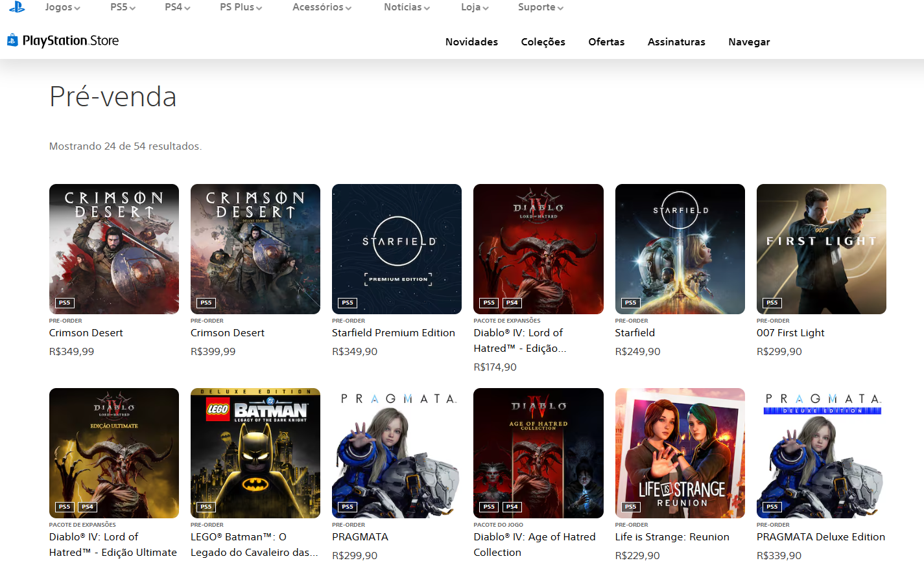This screenshot has width=924, height=563.
Task: Go to the Novidades store tab
Action: (471, 41)
